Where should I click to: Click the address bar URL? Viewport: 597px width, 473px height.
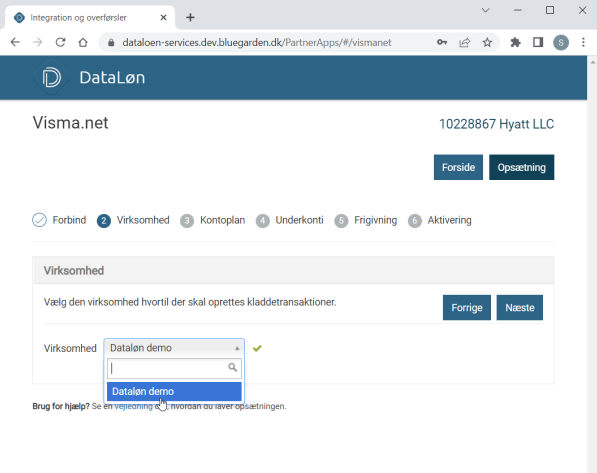pyautogui.click(x=257, y=42)
